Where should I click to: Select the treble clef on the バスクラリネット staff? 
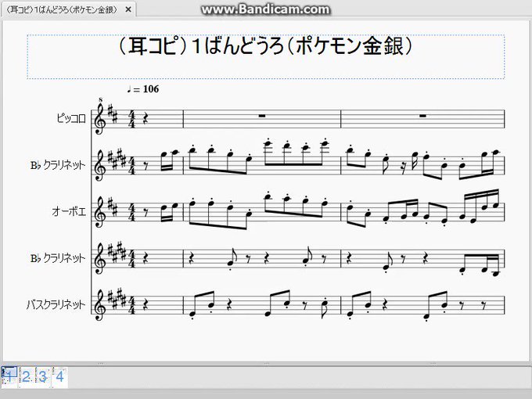100,304
